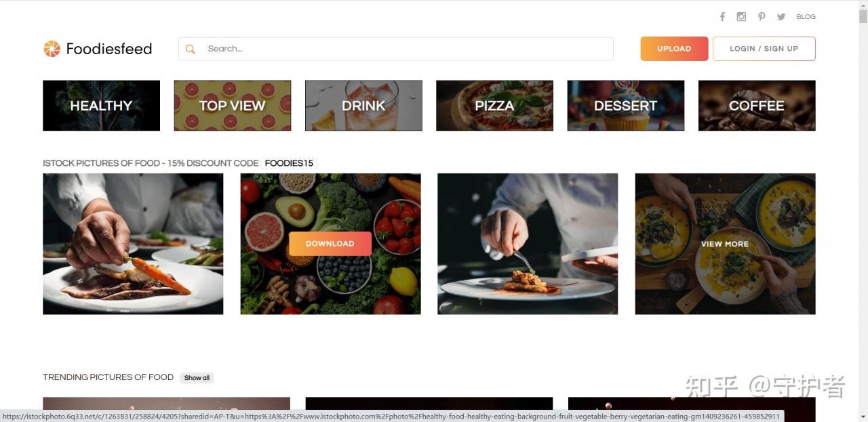Open LOGIN / SIGN UP
Image resolution: width=868 pixels, height=422 pixels.
[x=764, y=49]
